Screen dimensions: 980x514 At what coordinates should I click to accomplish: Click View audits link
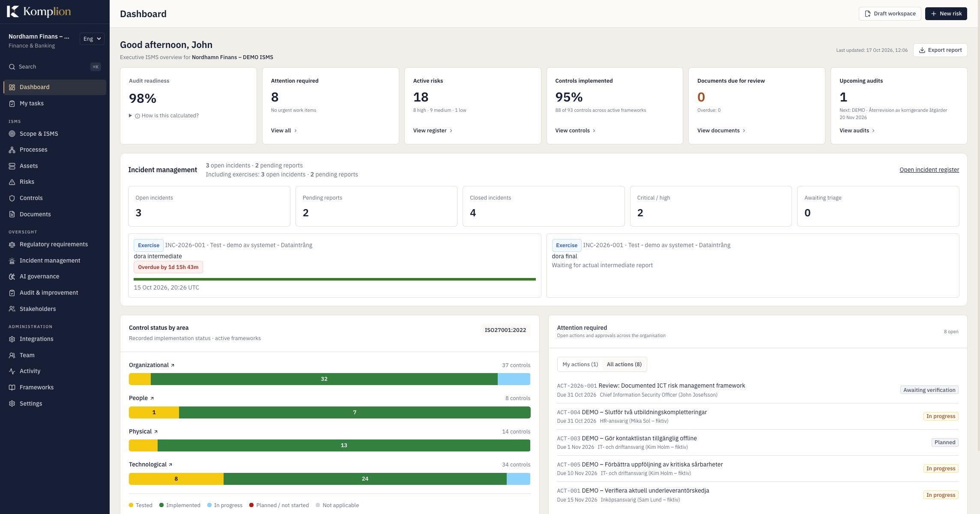857,131
